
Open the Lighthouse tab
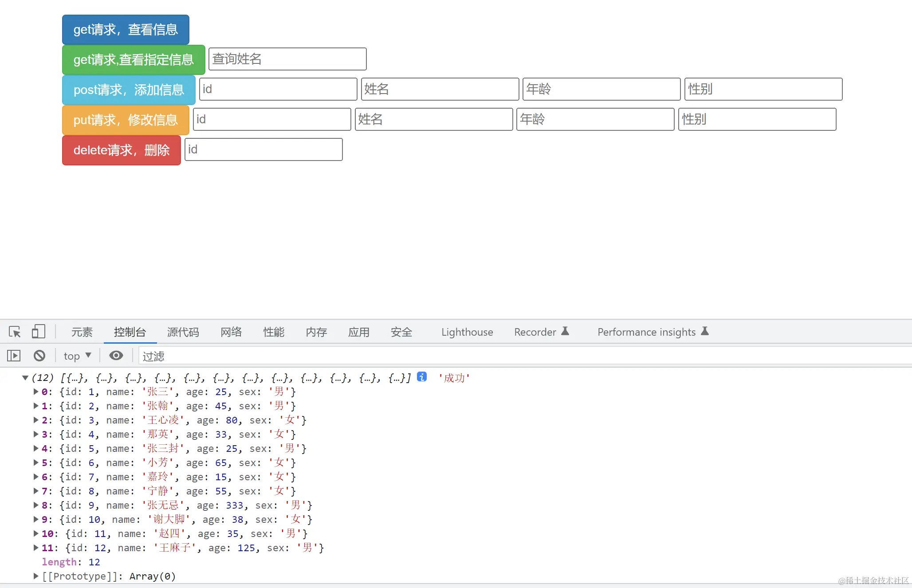point(467,332)
